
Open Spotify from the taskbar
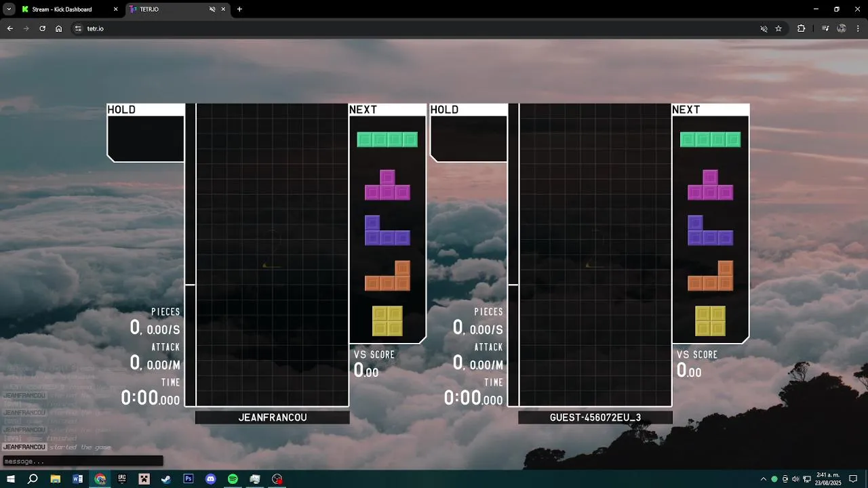tap(233, 479)
